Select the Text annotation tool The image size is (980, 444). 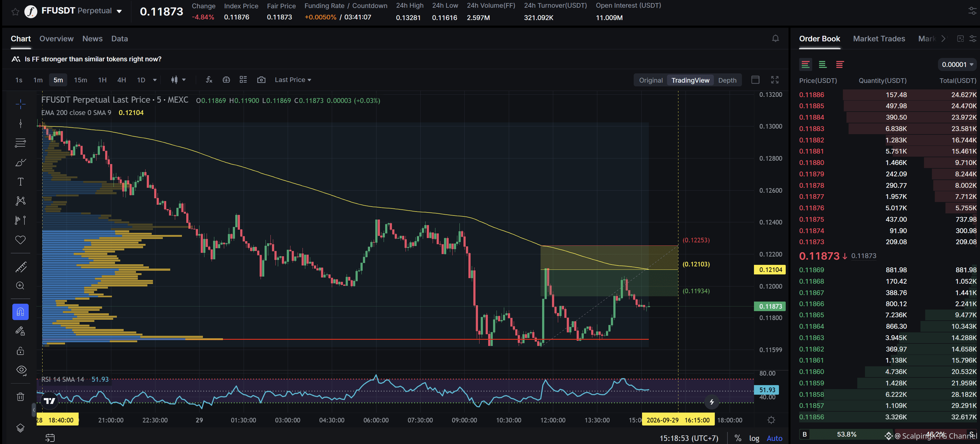tap(21, 182)
